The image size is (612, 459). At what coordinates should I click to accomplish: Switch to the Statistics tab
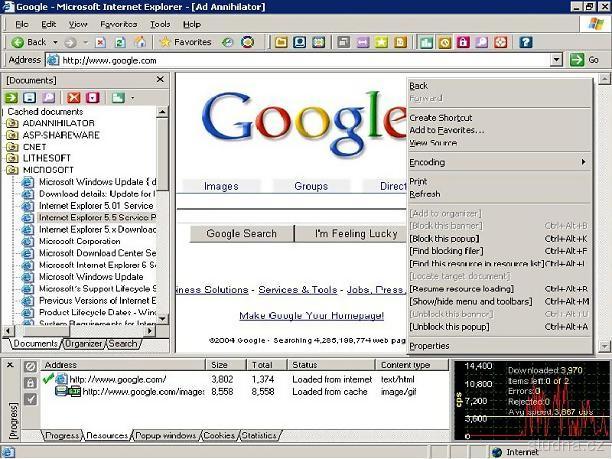pyautogui.click(x=259, y=435)
